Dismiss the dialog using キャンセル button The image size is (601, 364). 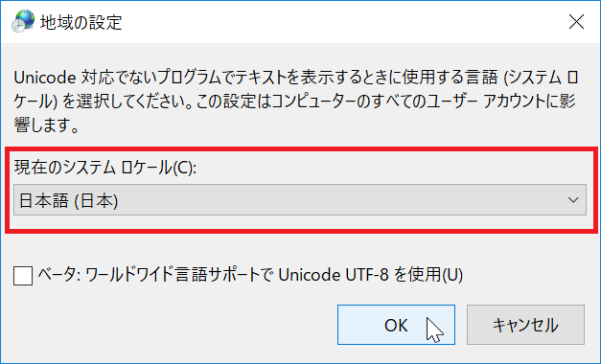tap(525, 325)
